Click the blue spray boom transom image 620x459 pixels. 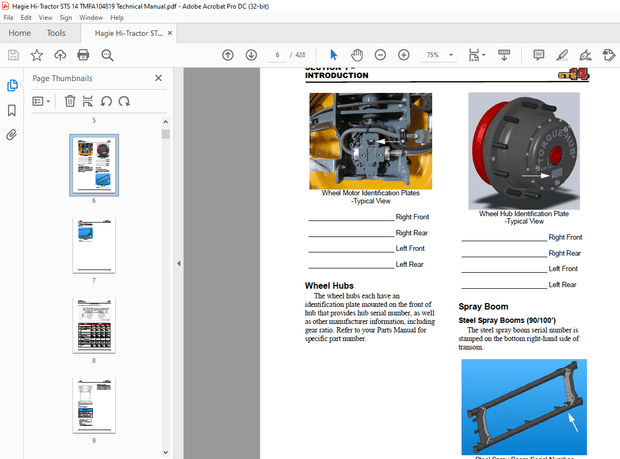[x=524, y=407]
